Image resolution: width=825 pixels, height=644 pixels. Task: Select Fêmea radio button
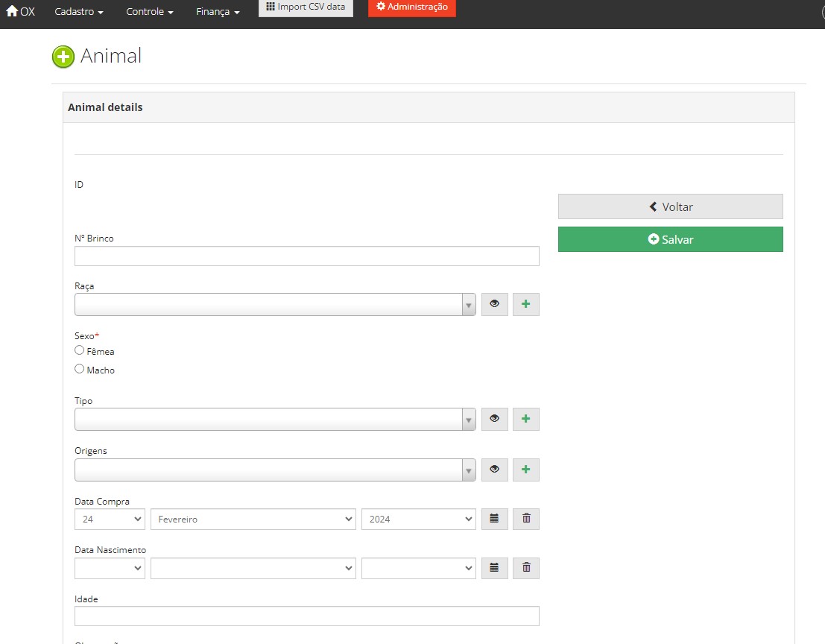(80, 350)
